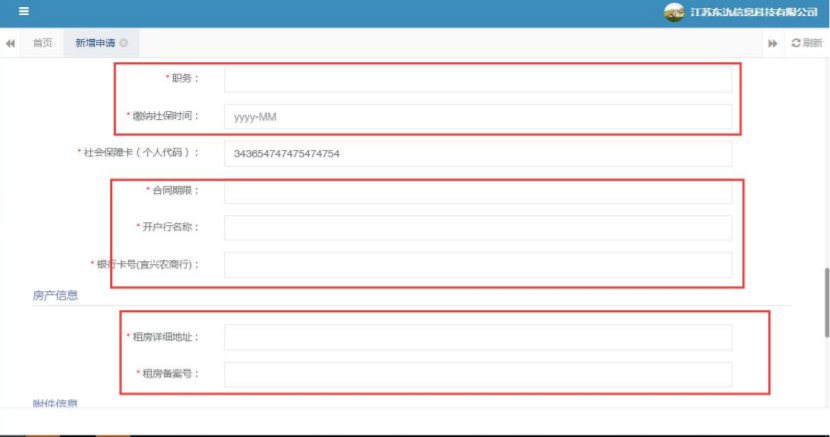The height and width of the screenshot is (437, 830).
Task: Close the 新增申请 tab
Action: coord(124,43)
